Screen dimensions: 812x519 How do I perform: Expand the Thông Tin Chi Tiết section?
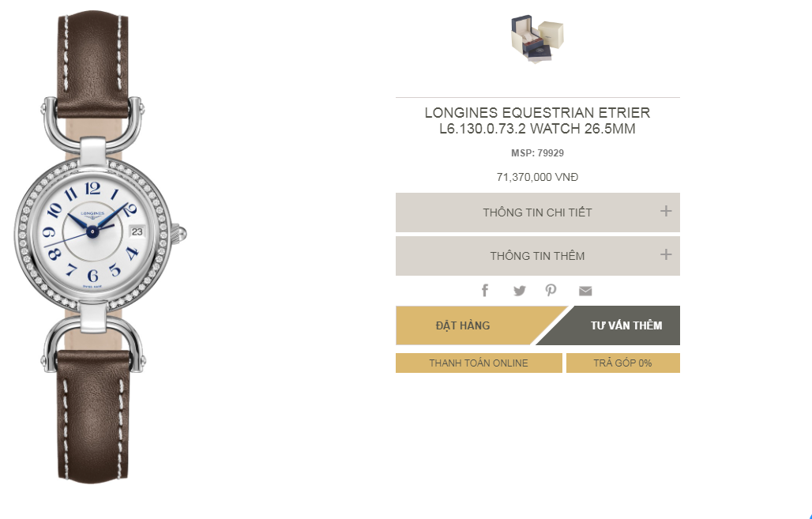[537, 212]
